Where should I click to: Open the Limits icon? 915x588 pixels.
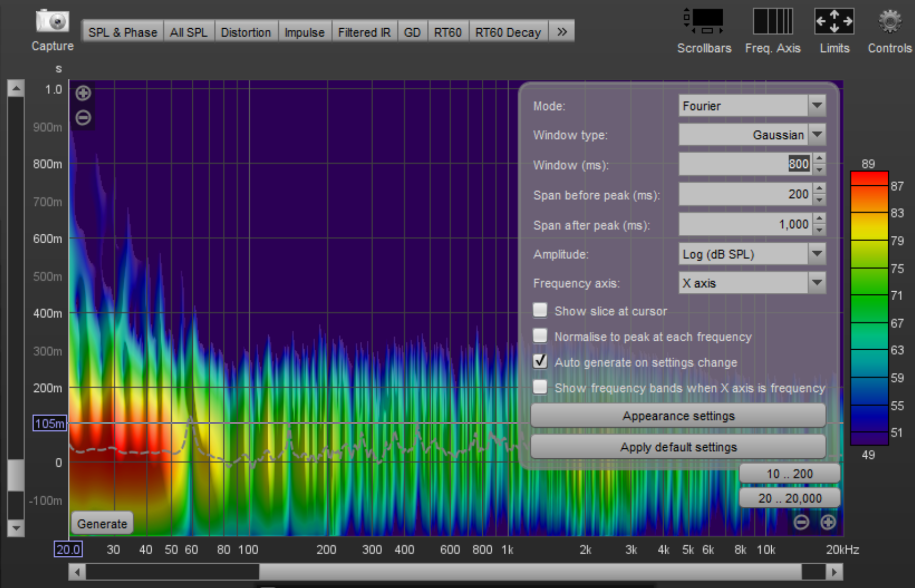coord(834,22)
